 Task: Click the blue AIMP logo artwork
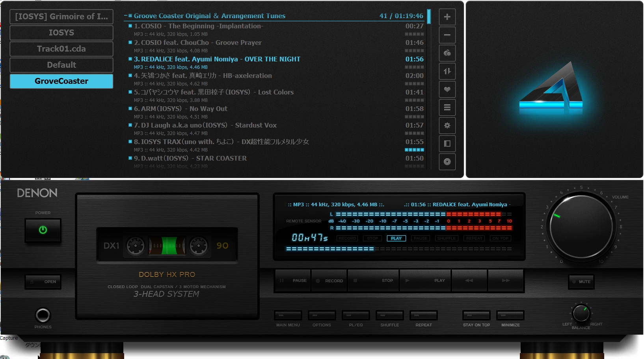551,89
